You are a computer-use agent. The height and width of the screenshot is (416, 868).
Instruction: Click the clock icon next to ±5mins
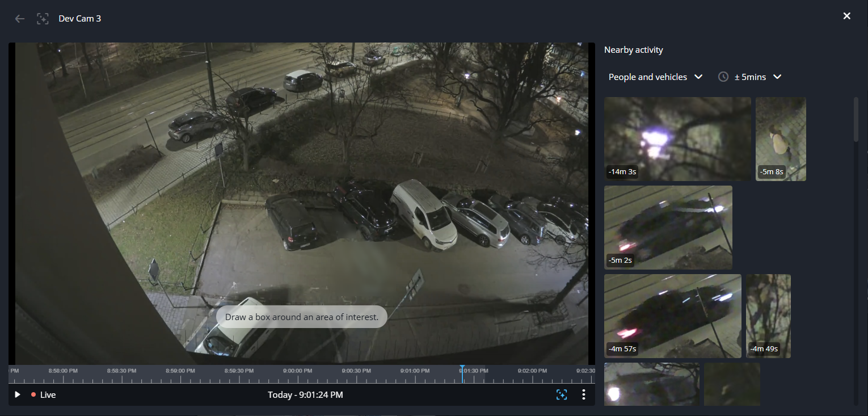point(723,77)
